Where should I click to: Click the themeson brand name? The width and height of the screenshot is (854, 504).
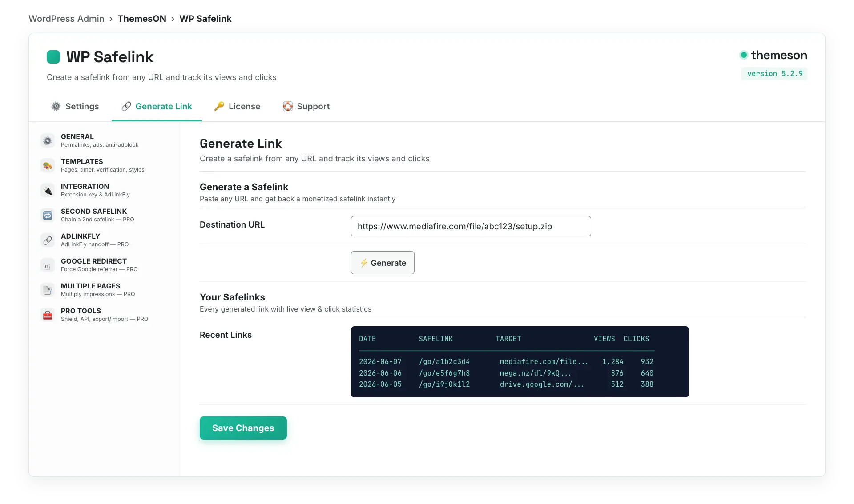coord(779,55)
